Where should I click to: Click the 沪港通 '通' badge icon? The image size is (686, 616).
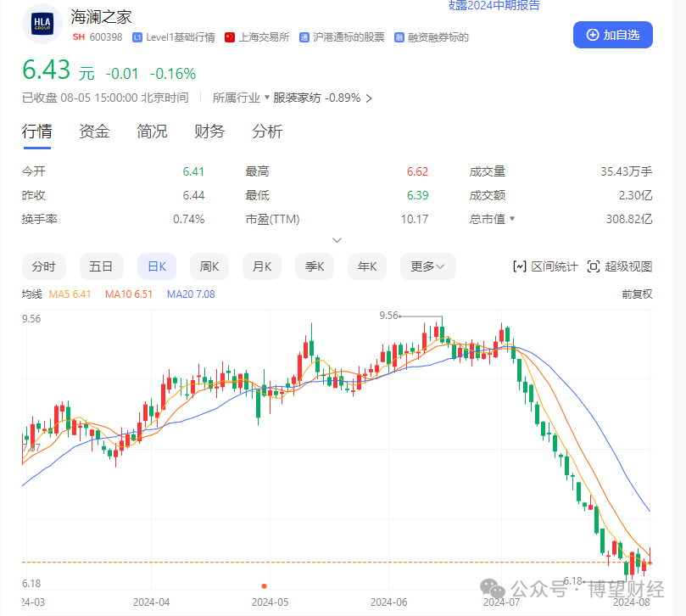pos(304,37)
